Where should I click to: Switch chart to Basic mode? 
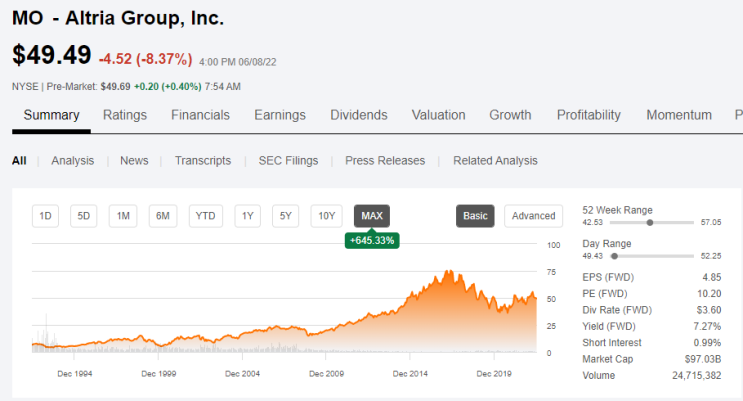(x=475, y=216)
